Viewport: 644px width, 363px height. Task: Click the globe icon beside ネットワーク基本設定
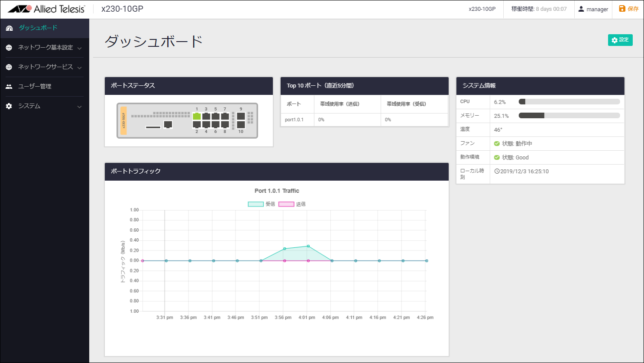point(9,48)
